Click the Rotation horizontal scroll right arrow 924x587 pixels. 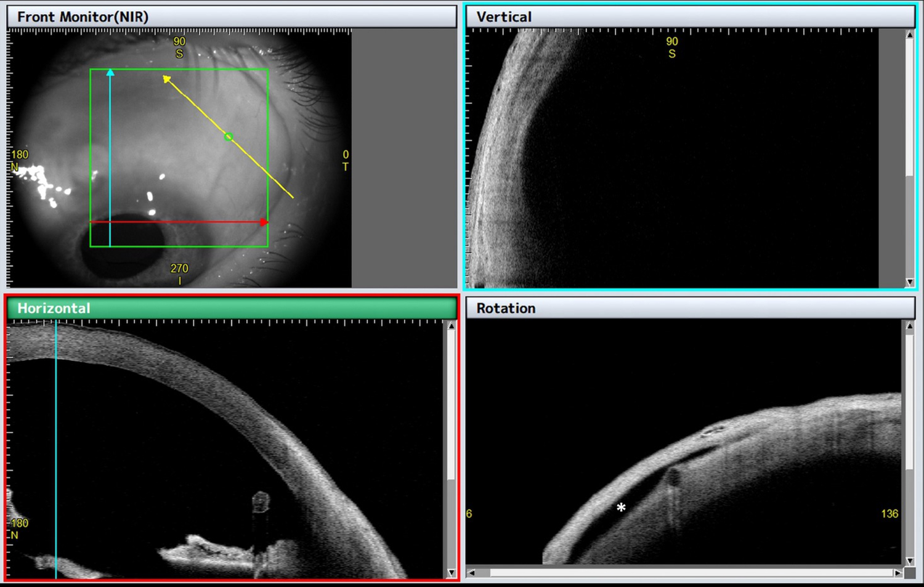[898, 572]
